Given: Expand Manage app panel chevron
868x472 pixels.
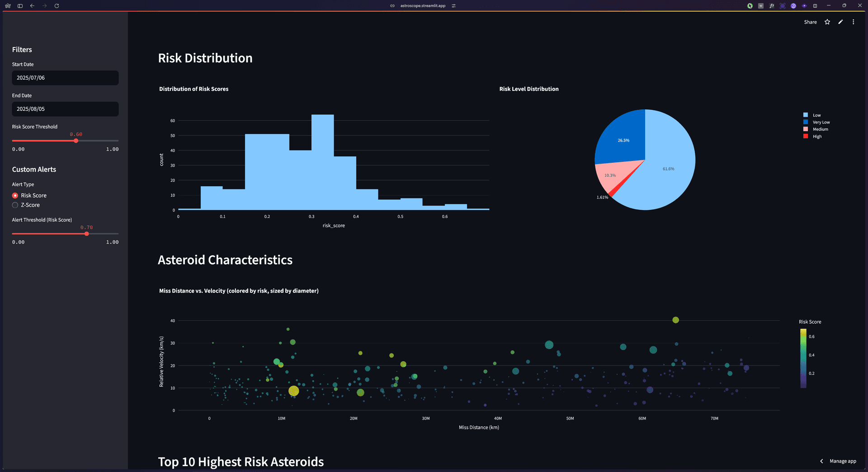Looking at the screenshot, I should point(821,461).
